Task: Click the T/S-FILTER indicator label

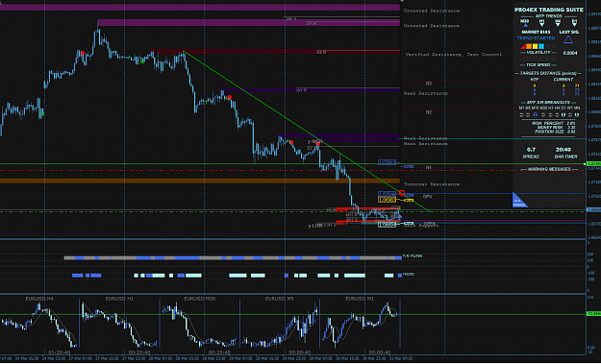Action: coord(413,256)
